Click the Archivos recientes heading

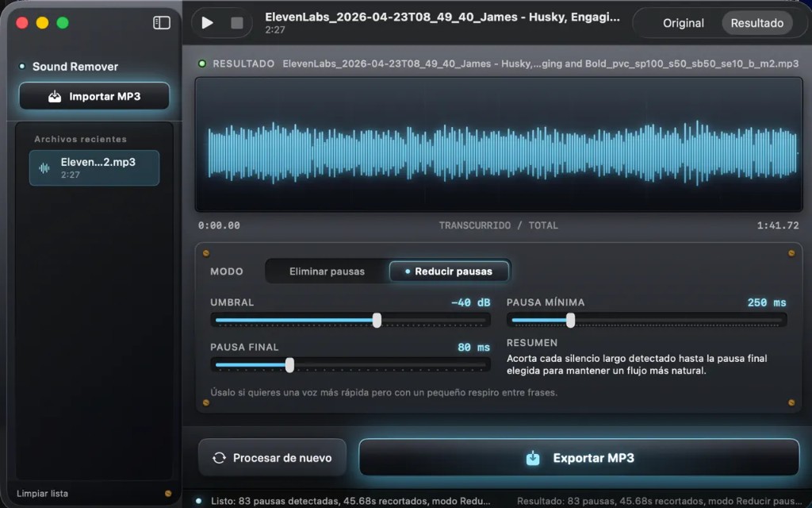tap(80, 139)
